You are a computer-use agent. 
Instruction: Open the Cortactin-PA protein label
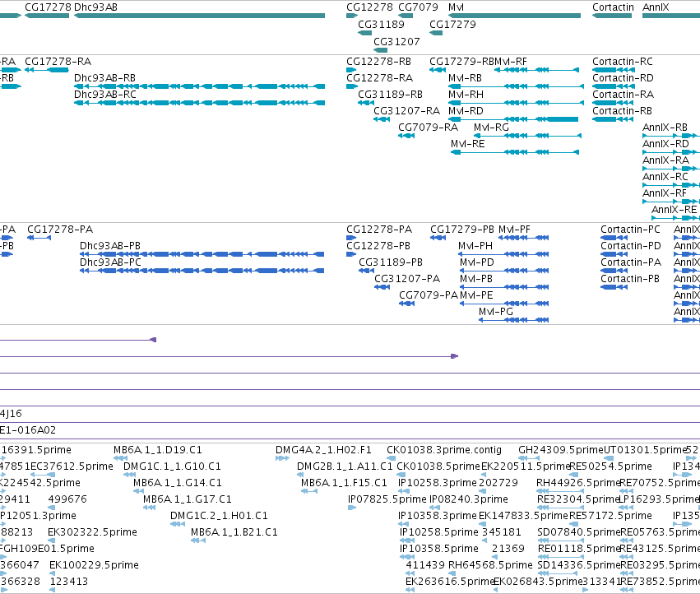click(x=631, y=262)
